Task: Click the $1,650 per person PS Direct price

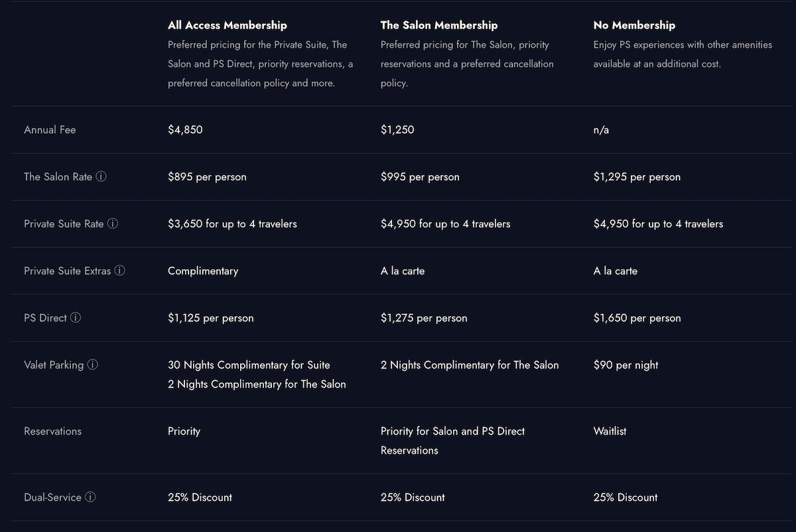Action: coord(637,318)
